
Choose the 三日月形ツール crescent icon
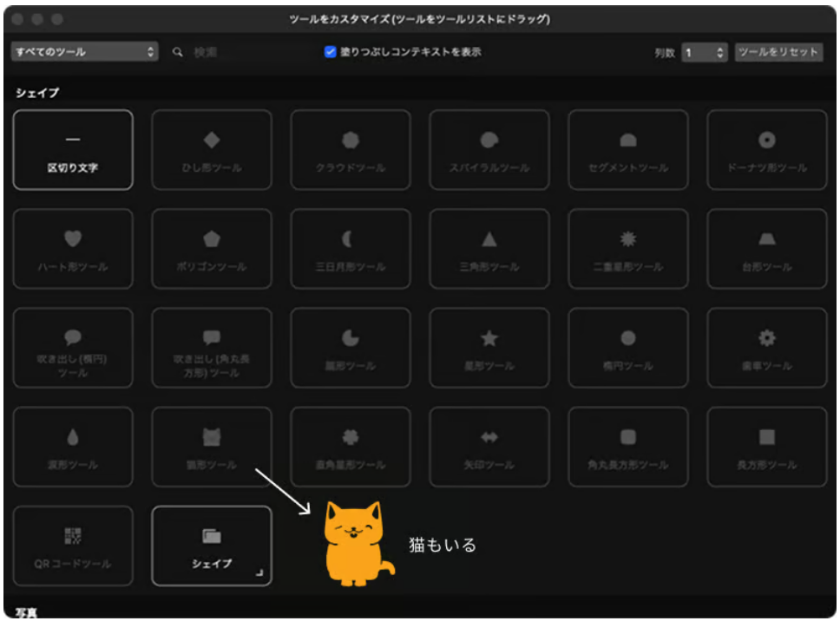tap(351, 239)
